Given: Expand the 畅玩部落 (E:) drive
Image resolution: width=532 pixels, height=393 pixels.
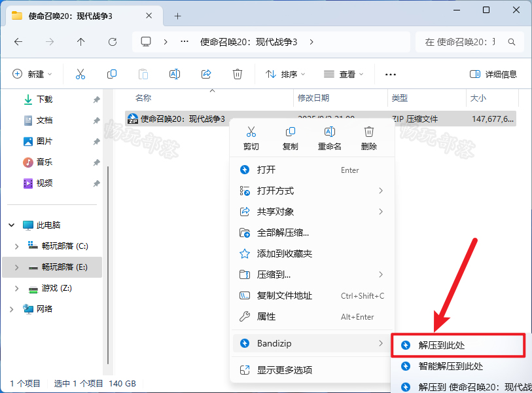Looking at the screenshot, I should click(x=16, y=267).
